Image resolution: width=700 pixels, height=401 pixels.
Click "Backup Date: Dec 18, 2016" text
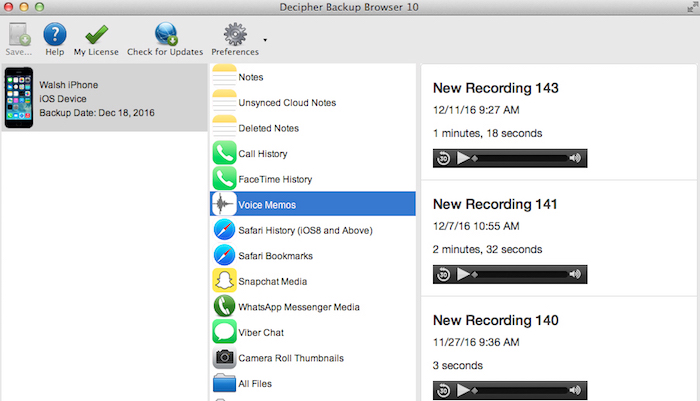(97, 113)
